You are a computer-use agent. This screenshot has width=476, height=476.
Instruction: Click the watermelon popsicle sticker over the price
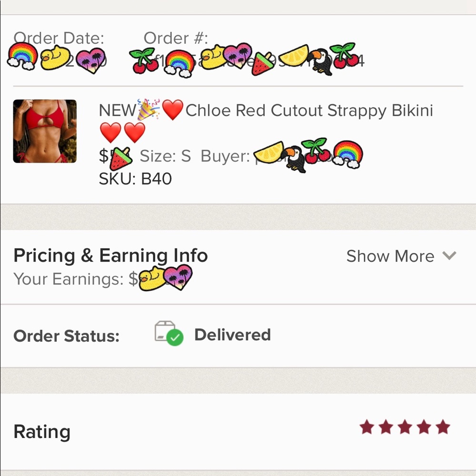tap(120, 159)
